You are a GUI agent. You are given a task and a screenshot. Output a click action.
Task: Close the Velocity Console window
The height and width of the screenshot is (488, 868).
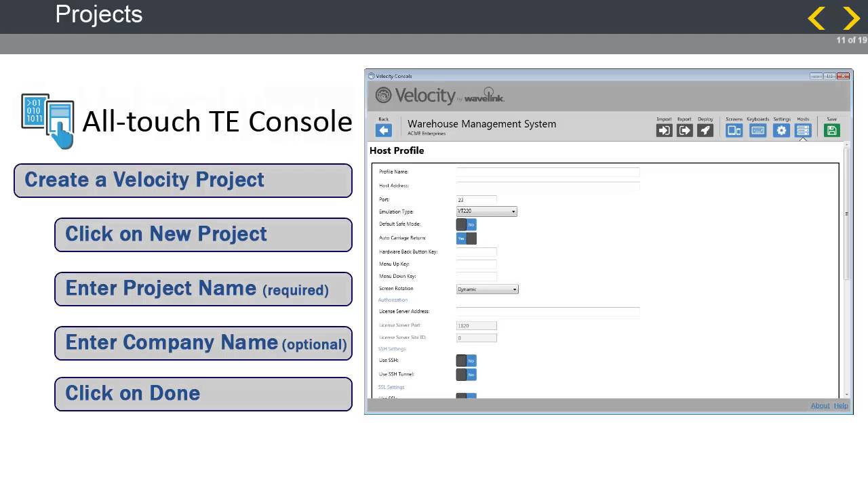tap(844, 76)
